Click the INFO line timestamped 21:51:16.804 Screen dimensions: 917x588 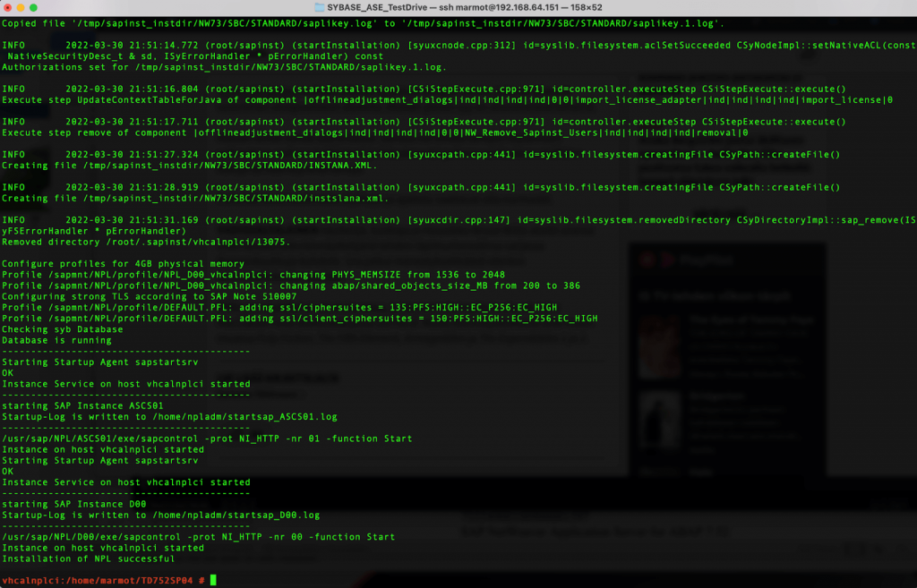coord(424,89)
